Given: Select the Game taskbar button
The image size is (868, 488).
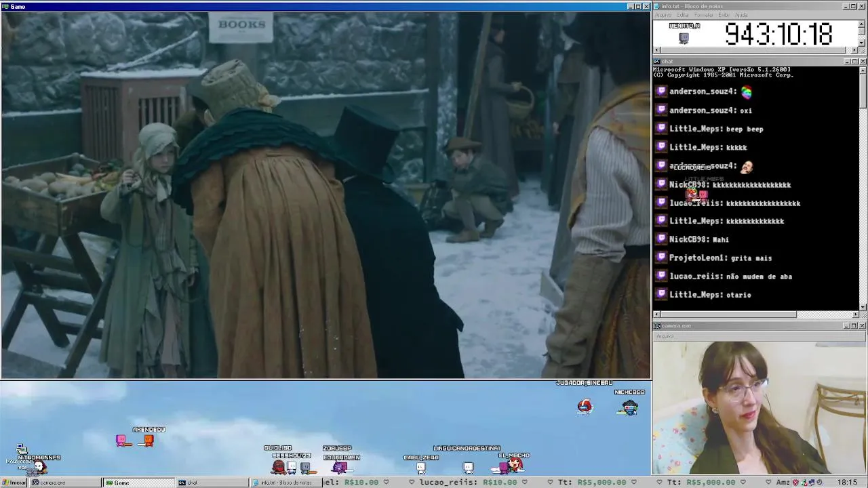Looking at the screenshot, I should 139,483.
